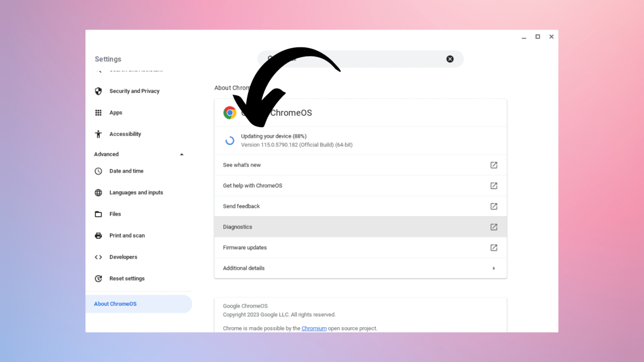The height and width of the screenshot is (362, 644).
Task: Click external link icon for See what's new
Action: pyautogui.click(x=494, y=165)
